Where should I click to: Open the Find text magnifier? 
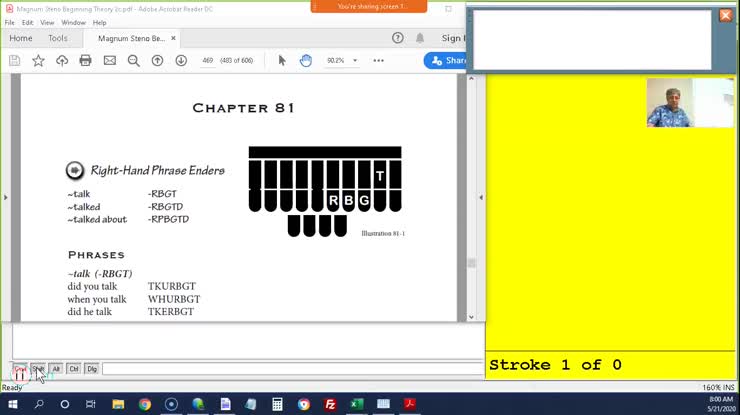pyautogui.click(x=133, y=60)
